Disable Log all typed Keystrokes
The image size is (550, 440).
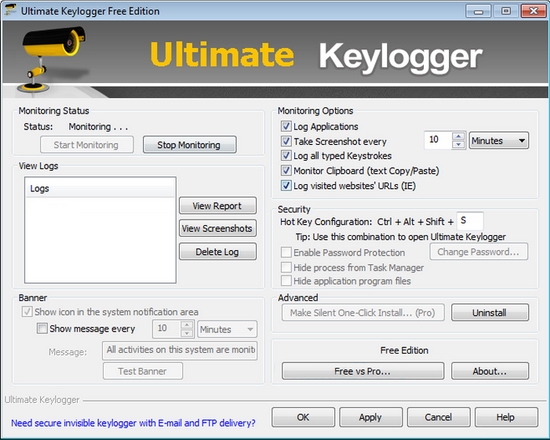[286, 155]
